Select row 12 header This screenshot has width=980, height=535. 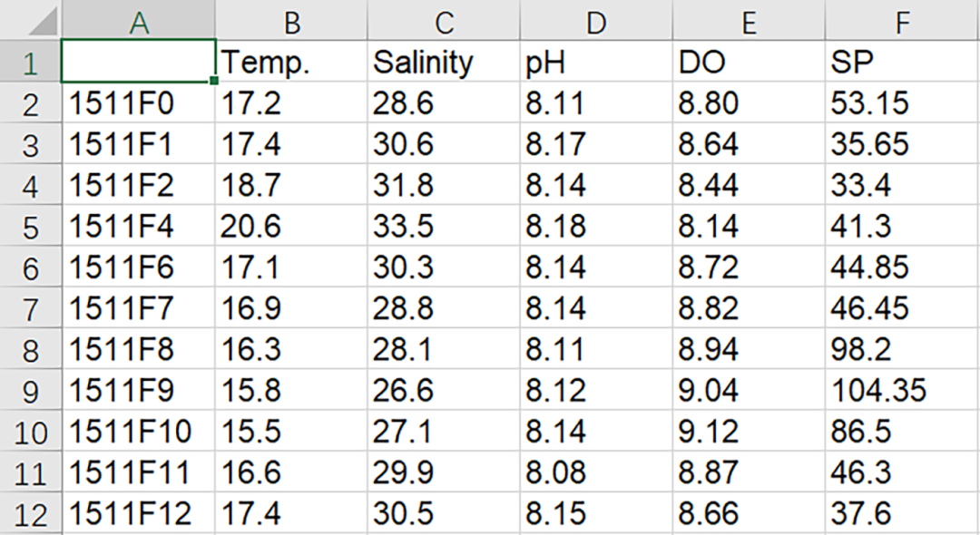(x=30, y=514)
